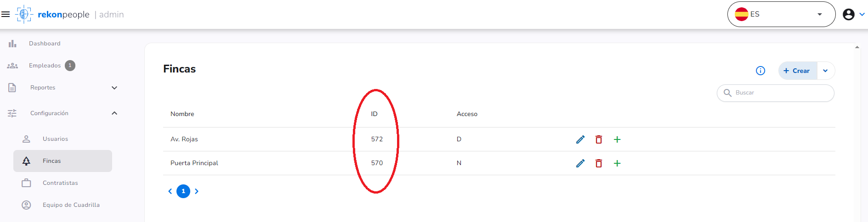Expand the Crear button dropdown arrow
This screenshot has width=868, height=222.
pyautogui.click(x=826, y=71)
